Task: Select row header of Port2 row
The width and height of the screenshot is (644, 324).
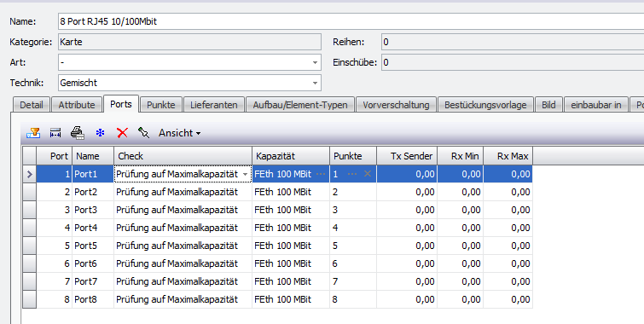Action: click(30, 192)
